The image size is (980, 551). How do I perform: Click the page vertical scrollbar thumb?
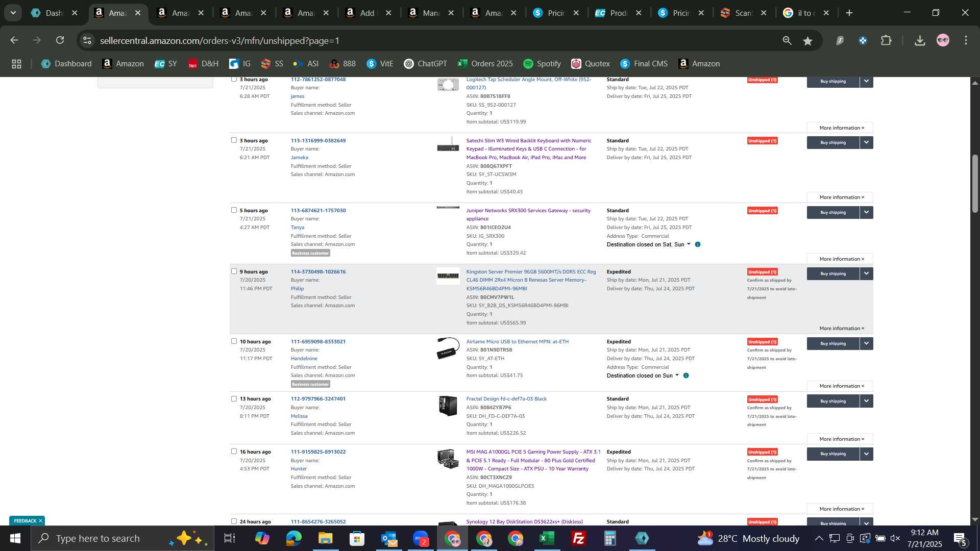coord(975,184)
